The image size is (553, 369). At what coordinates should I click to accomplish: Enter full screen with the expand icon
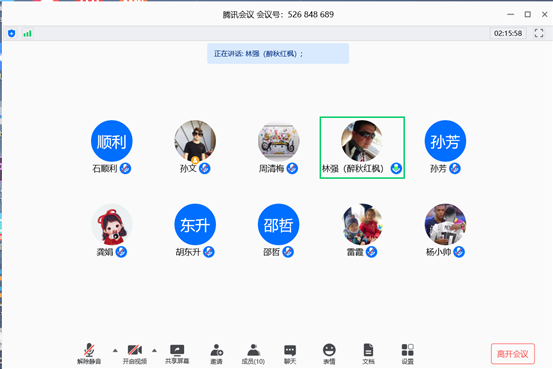tap(539, 33)
